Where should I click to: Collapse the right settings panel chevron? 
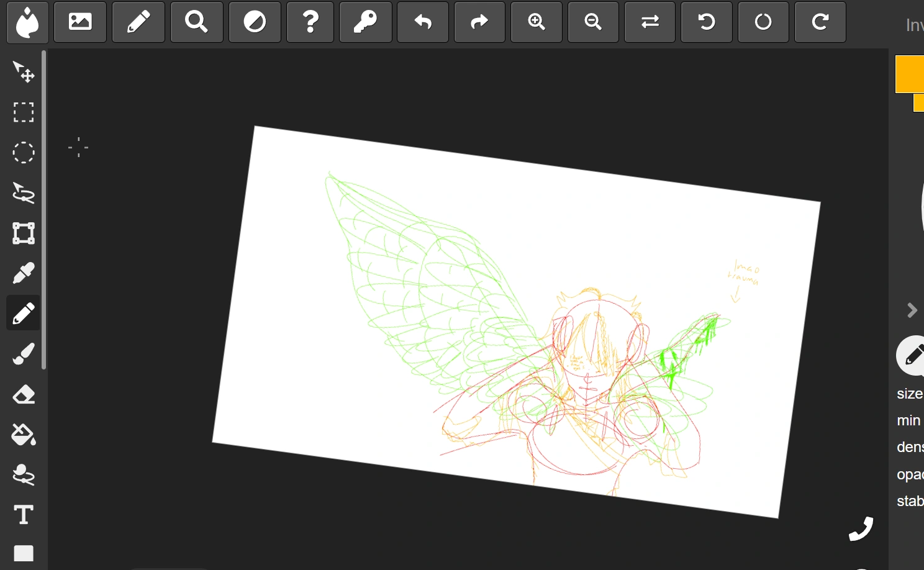912,310
